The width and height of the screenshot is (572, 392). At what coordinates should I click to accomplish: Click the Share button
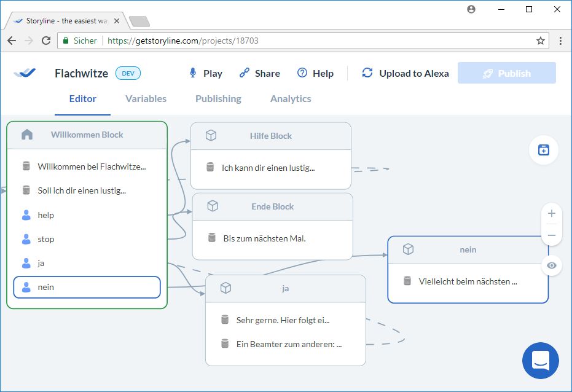tap(259, 73)
